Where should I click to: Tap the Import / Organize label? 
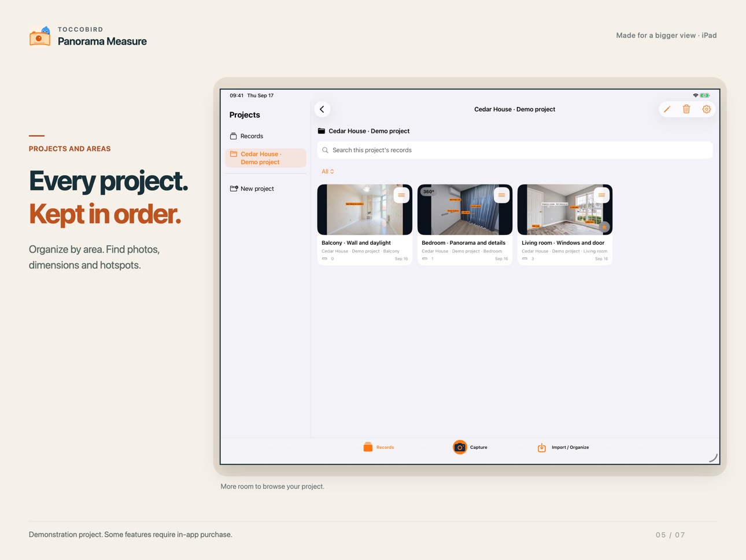pyautogui.click(x=570, y=448)
